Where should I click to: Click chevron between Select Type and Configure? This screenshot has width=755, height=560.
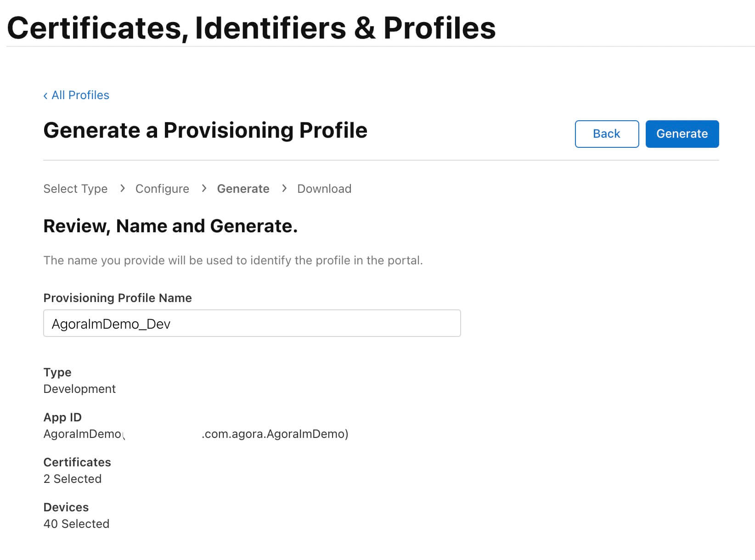pos(122,188)
